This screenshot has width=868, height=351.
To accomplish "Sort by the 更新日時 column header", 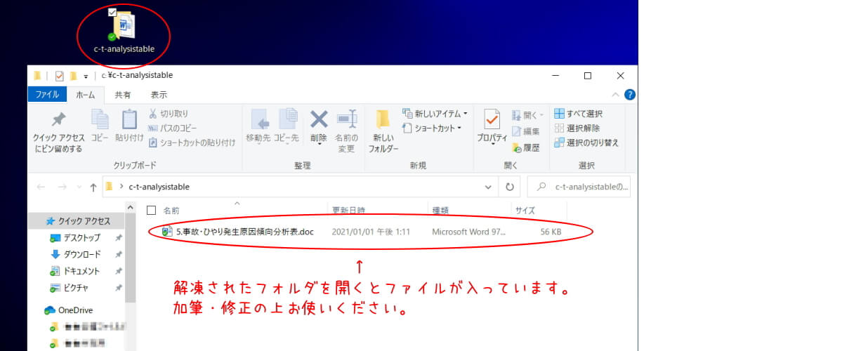I will coord(348,210).
